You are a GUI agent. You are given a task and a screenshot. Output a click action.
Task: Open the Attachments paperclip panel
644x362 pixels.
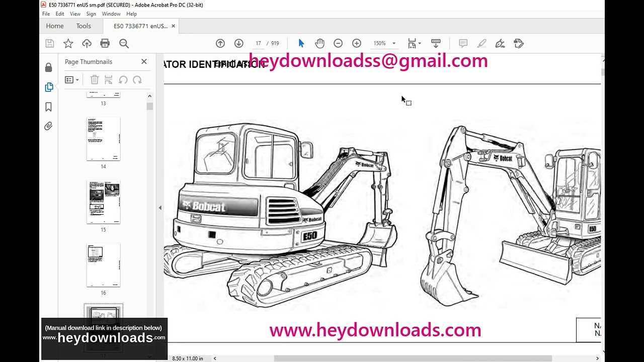[x=48, y=126]
